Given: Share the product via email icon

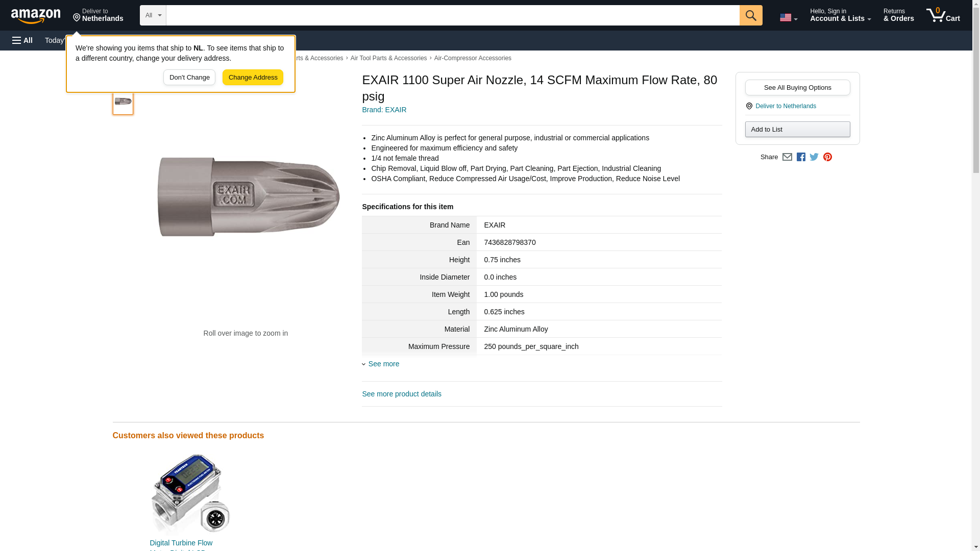Looking at the screenshot, I should (787, 157).
